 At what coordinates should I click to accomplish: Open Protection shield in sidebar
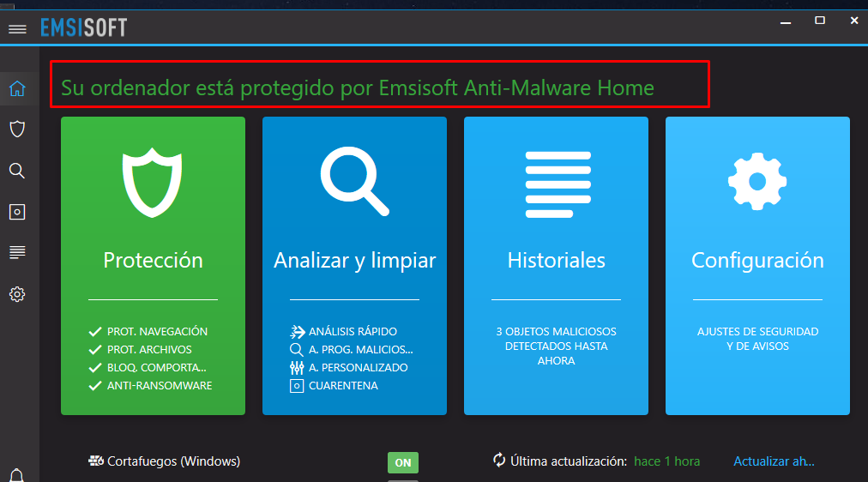17,129
